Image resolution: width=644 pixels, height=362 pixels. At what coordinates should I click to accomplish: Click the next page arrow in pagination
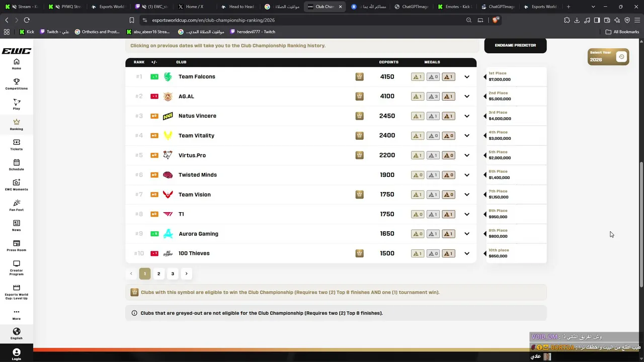(187, 274)
